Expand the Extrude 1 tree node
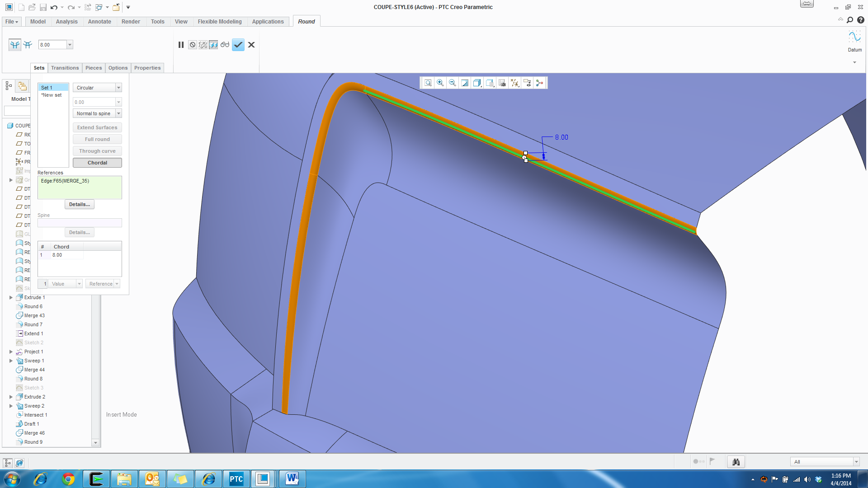The width and height of the screenshot is (868, 488). [x=11, y=297]
